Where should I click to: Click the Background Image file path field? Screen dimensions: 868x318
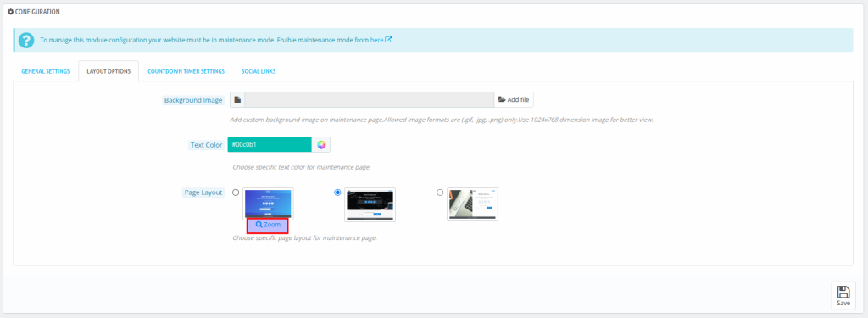click(x=370, y=100)
